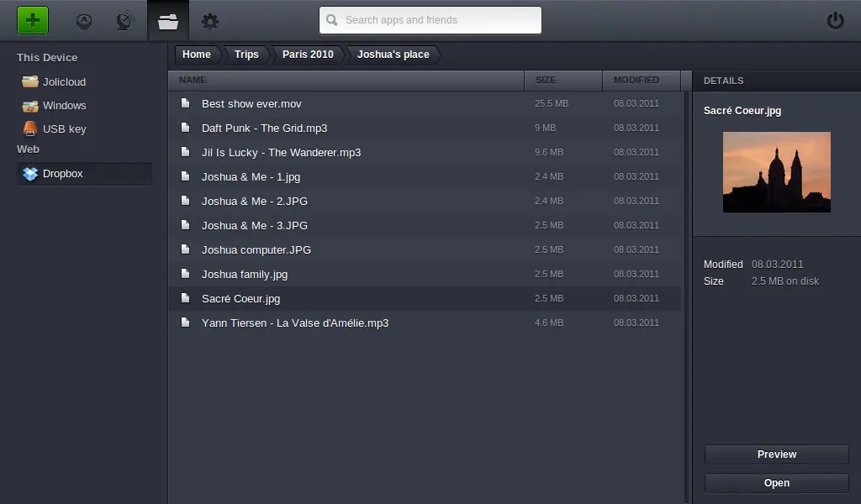Navigate to Trips breadcrumb

246,55
